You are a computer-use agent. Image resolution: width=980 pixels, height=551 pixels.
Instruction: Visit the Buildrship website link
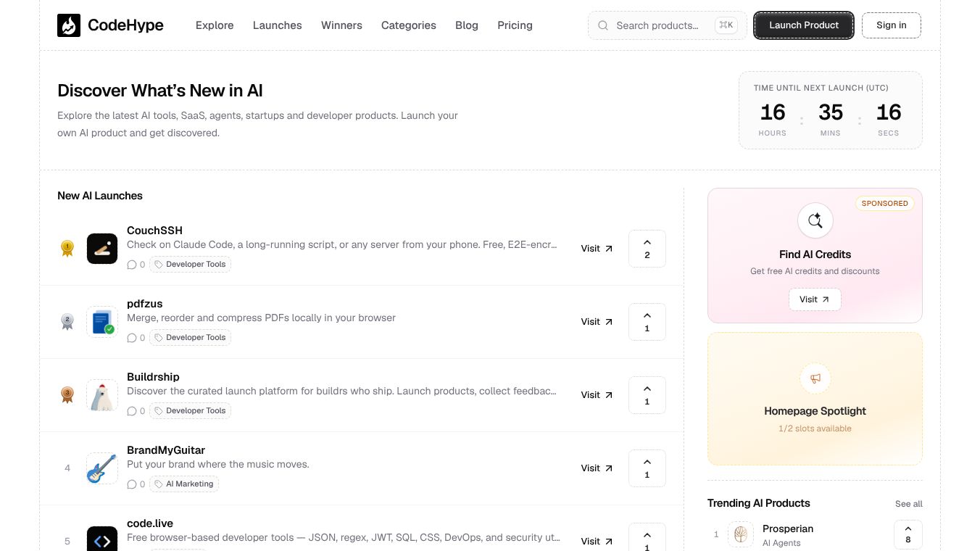(x=597, y=395)
